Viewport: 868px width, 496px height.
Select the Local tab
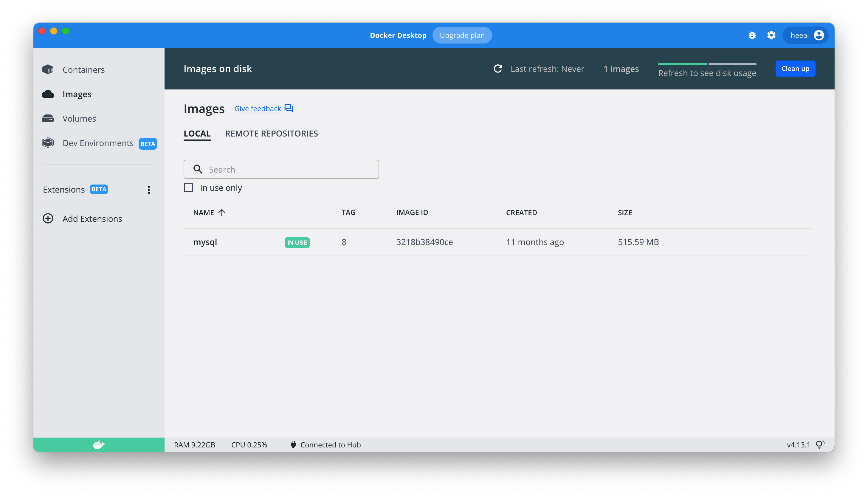[197, 134]
